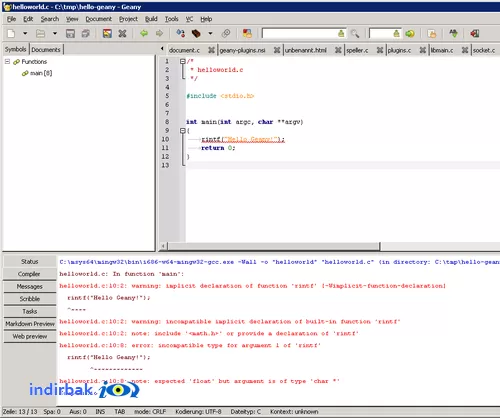Click the new file icon
Image resolution: width=500 pixels, height=418 pixels.
coord(11,33)
